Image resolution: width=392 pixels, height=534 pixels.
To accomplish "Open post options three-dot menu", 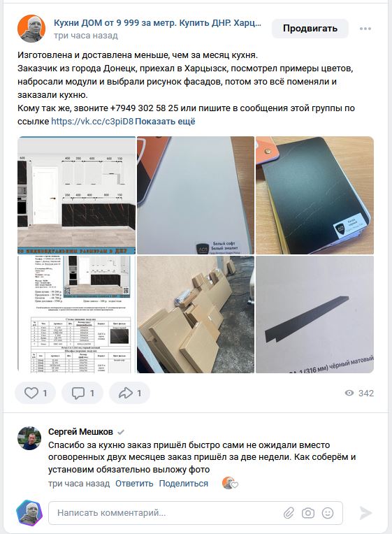I will (x=365, y=29).
